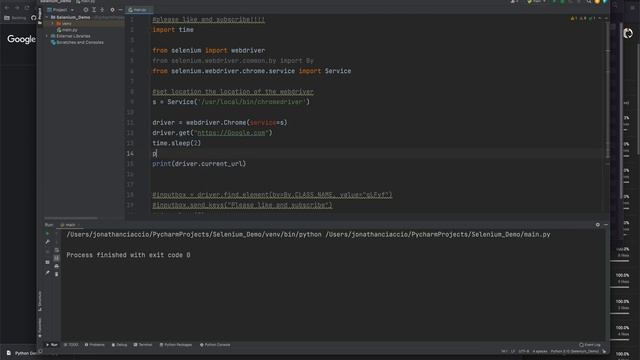The height and width of the screenshot is (360, 640).
Task: Open the Run panel settings gear
Action: (598, 225)
